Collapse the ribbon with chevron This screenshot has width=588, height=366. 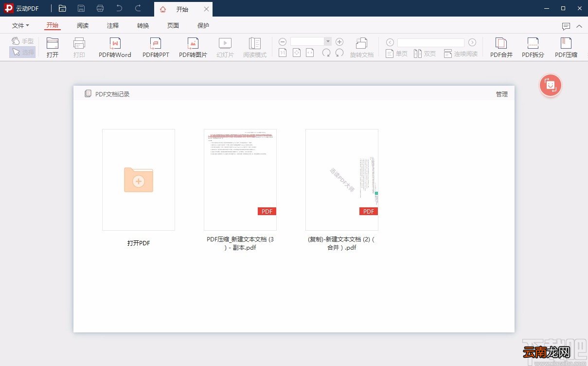click(x=579, y=26)
